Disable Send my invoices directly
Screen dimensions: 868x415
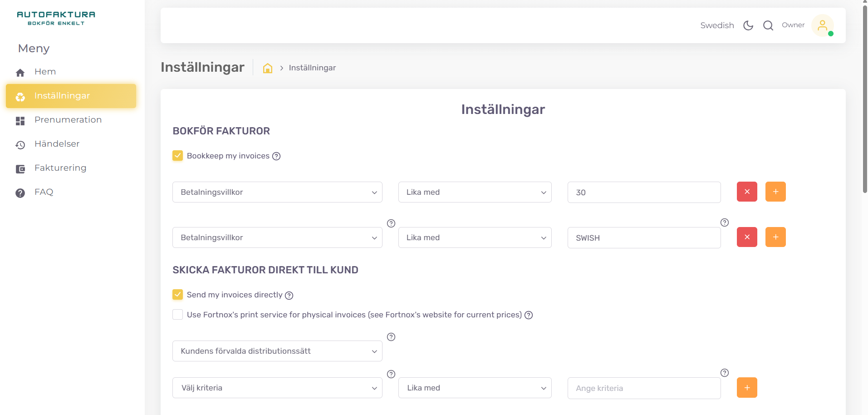(178, 295)
